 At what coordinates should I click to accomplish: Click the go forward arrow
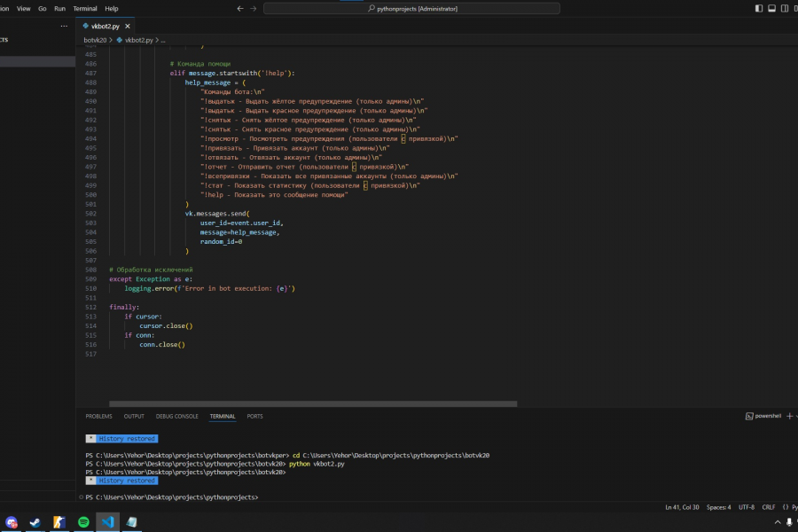254,8
